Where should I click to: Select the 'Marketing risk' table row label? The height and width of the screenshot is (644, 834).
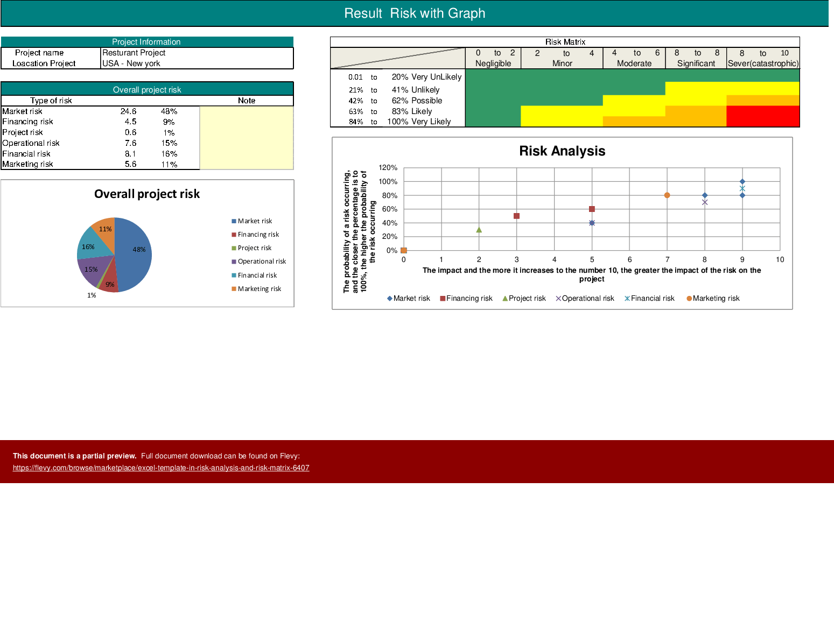[x=27, y=164]
